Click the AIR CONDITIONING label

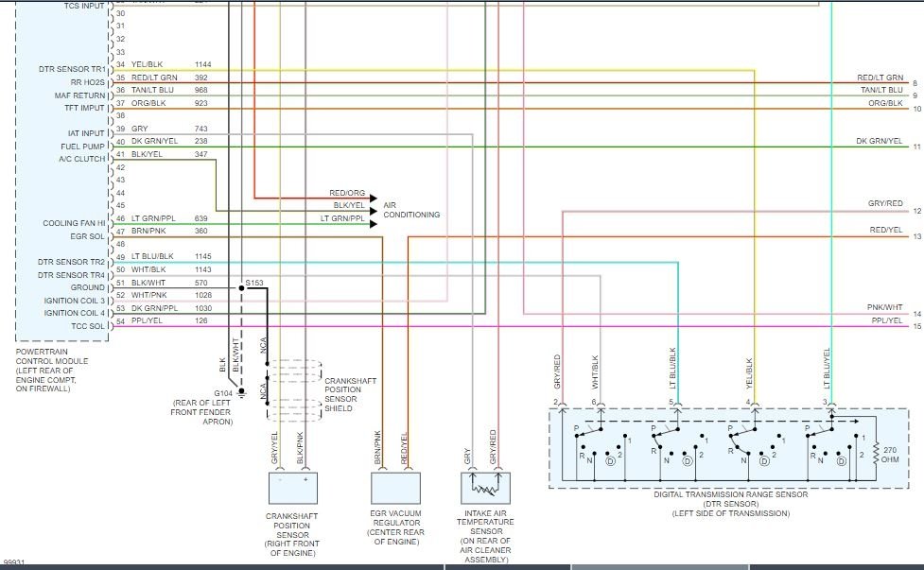[x=411, y=210]
